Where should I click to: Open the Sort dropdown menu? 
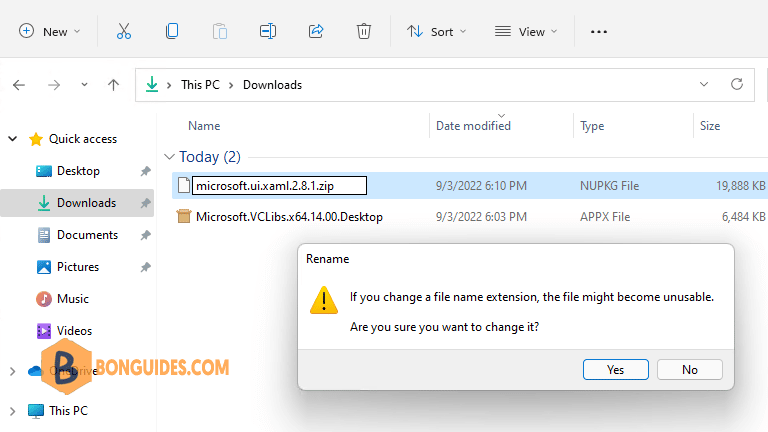[x=436, y=31]
